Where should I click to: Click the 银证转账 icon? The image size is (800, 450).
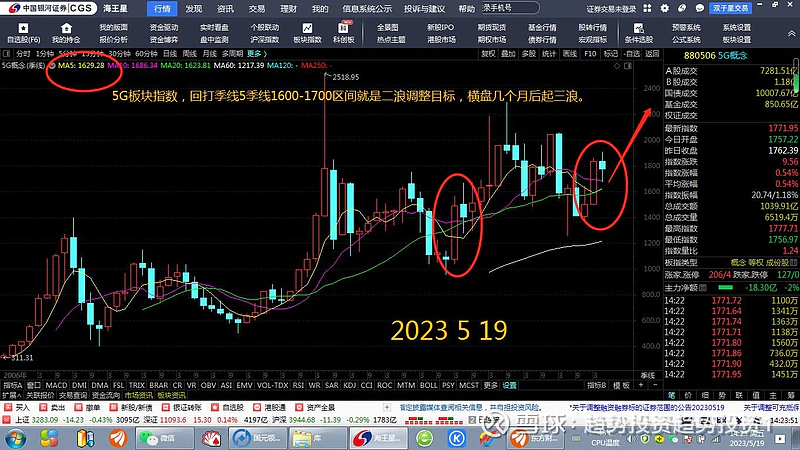point(166,408)
